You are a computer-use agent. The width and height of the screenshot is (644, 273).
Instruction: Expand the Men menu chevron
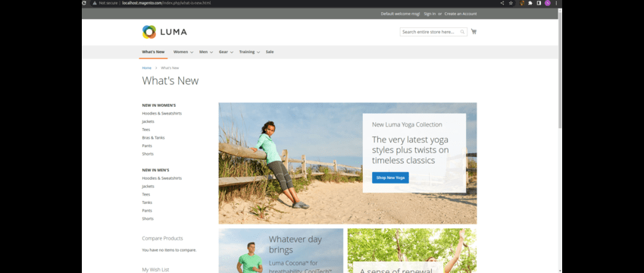(x=211, y=52)
